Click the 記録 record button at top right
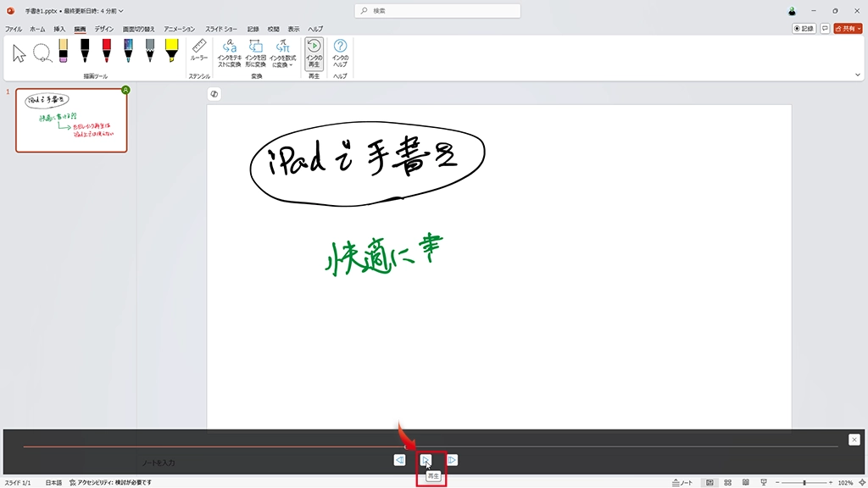Viewport: 868px width, 488px height. 804,28
